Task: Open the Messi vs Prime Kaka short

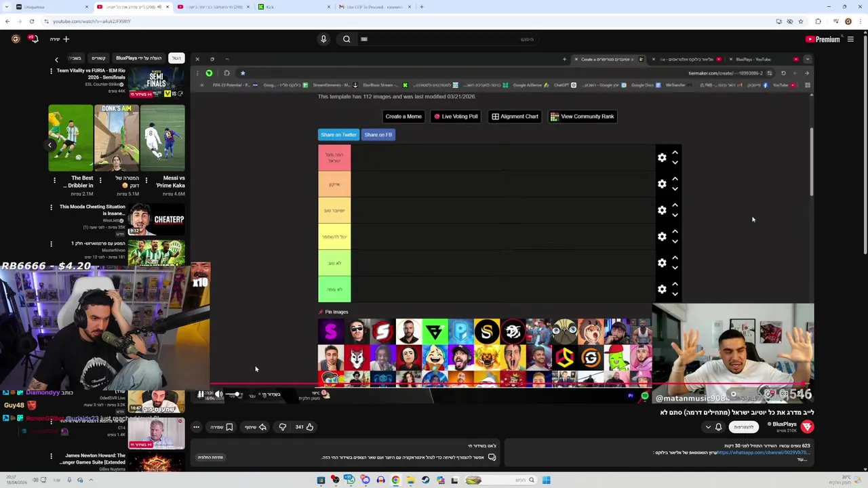Action: [163, 138]
